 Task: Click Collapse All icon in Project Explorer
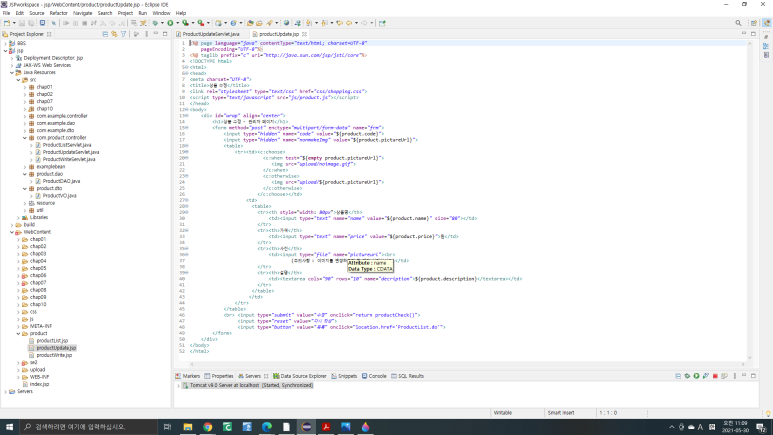pos(105,34)
